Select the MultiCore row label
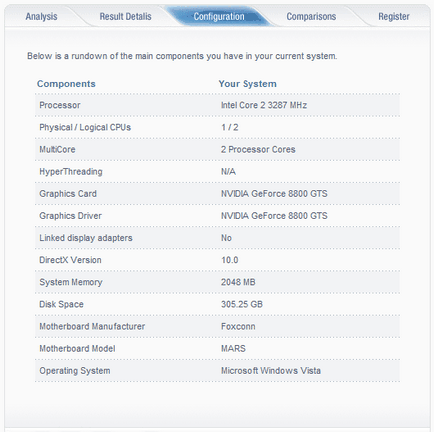The image size is (434, 432). point(57,149)
